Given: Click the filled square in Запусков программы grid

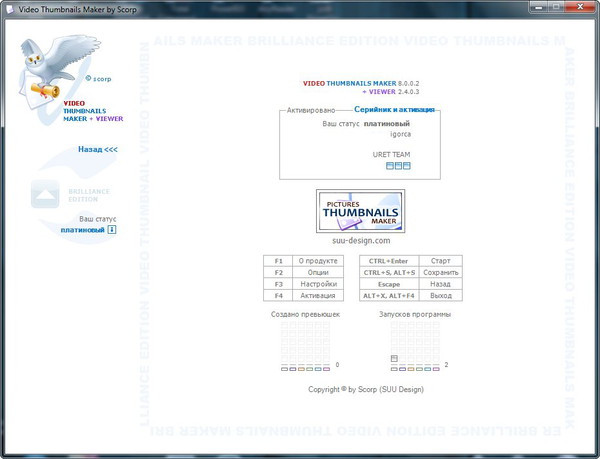Looking at the screenshot, I should [x=394, y=358].
